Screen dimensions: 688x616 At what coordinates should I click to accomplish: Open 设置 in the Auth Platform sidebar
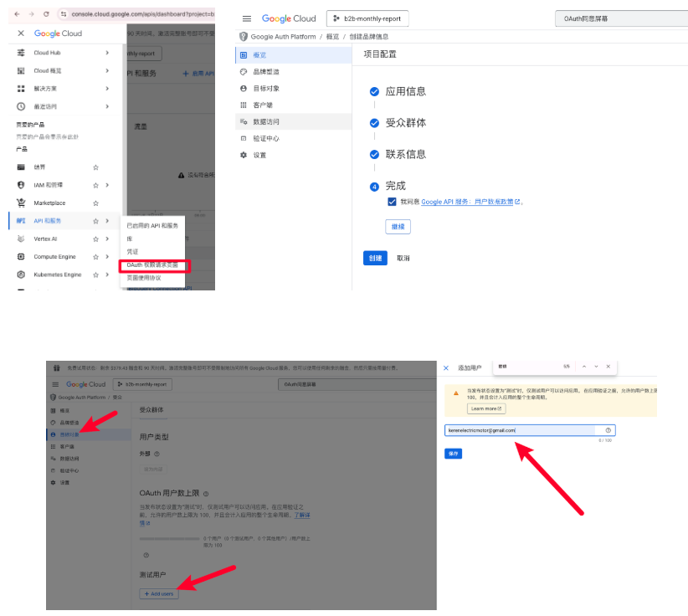pos(294,155)
